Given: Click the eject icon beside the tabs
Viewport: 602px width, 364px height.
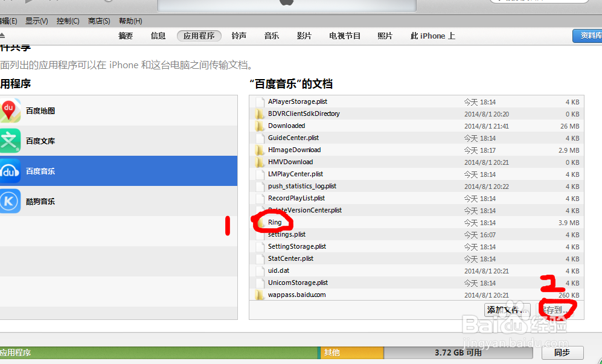Looking at the screenshot, I should [x=2, y=36].
